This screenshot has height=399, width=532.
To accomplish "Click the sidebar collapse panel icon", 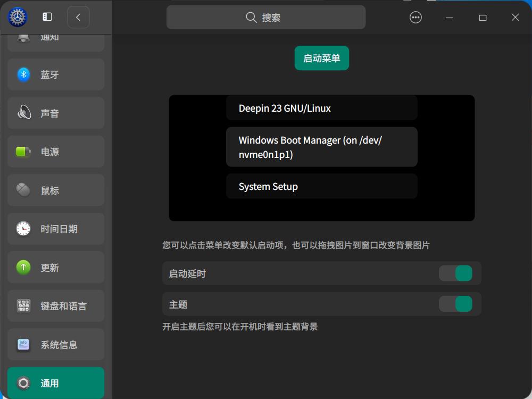I will pyautogui.click(x=47, y=16).
